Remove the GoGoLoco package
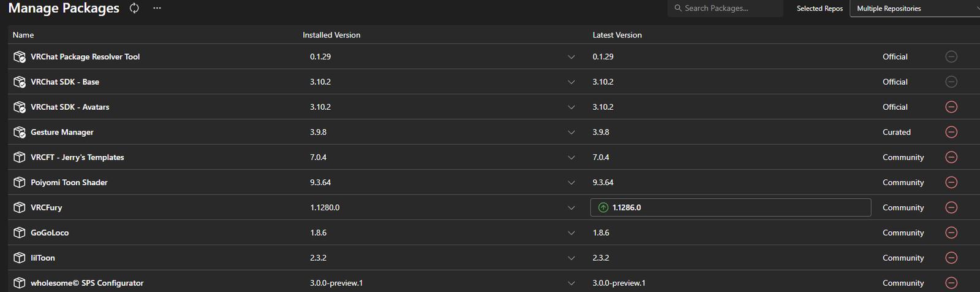Viewport: 980px width, 292px height. (x=951, y=232)
